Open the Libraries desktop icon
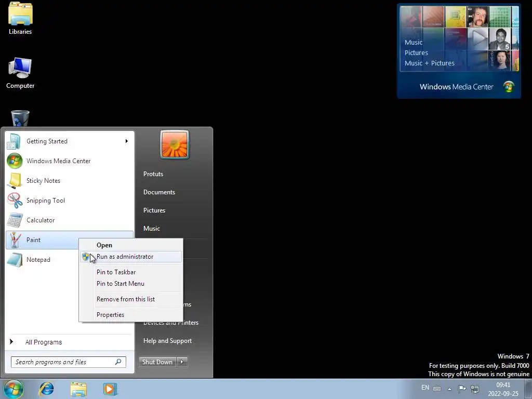The width and height of the screenshot is (532, 399). coord(20,18)
